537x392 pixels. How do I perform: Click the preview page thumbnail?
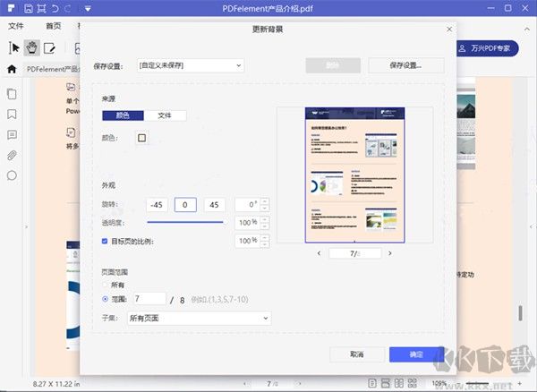(x=354, y=175)
